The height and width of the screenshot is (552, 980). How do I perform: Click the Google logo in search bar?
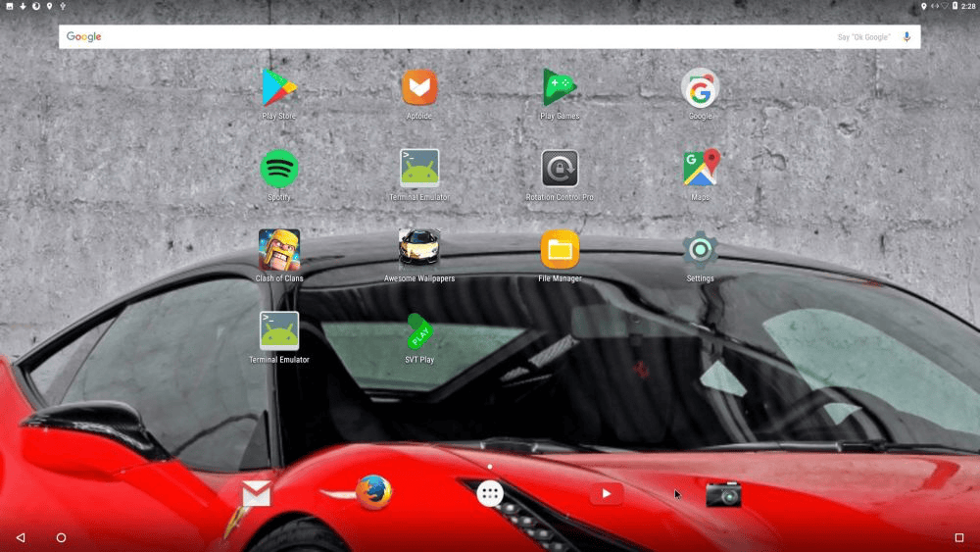tap(83, 37)
